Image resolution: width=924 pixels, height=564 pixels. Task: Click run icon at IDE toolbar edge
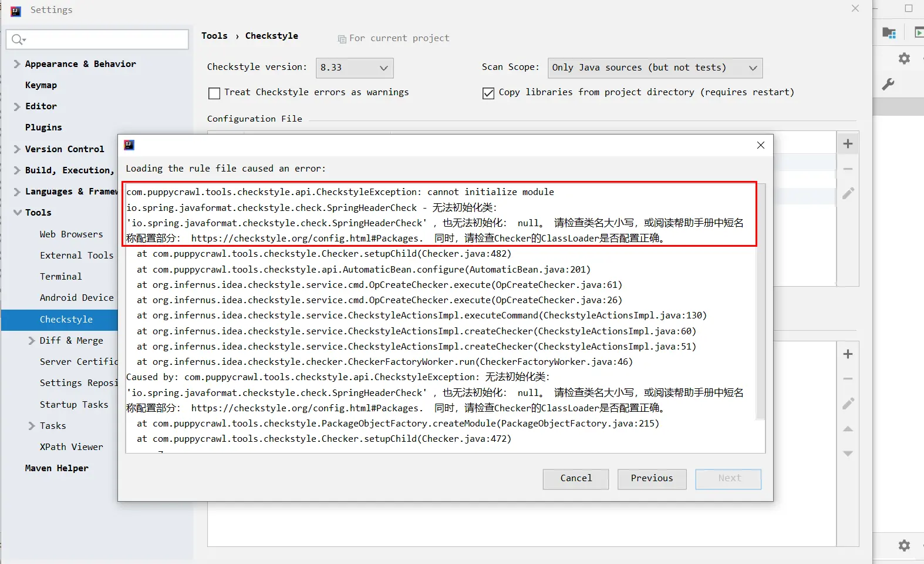tap(919, 32)
